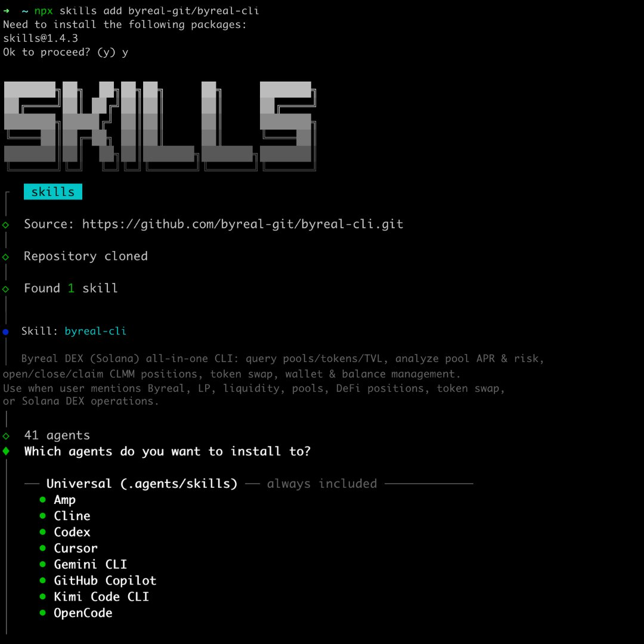This screenshot has width=644, height=644.
Task: Click the green prompt arrow at top
Action: click(6, 11)
